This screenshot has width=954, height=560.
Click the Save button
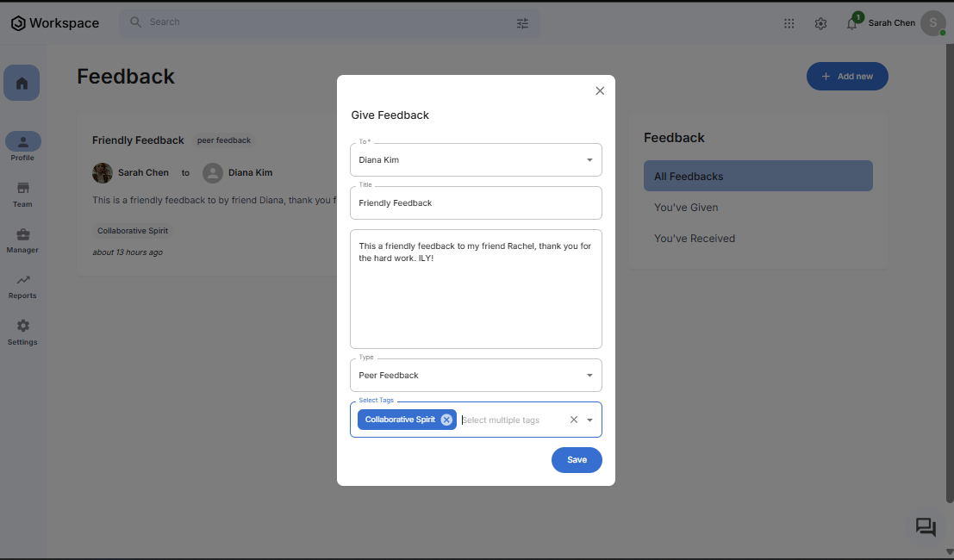[x=577, y=460]
